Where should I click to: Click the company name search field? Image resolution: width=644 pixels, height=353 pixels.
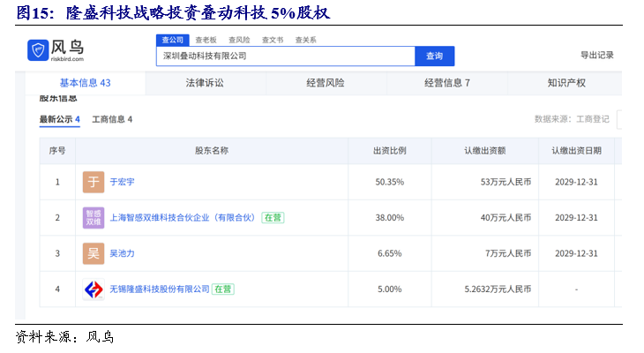[x=286, y=56]
